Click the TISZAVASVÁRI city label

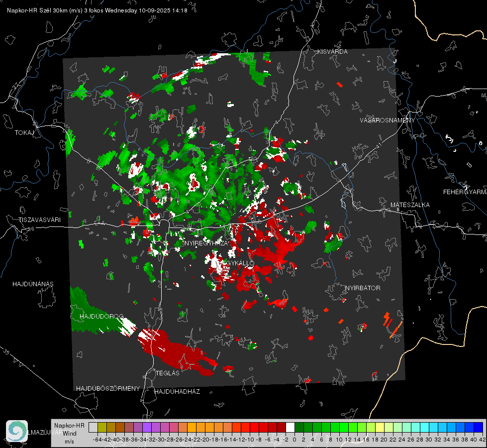39,220
